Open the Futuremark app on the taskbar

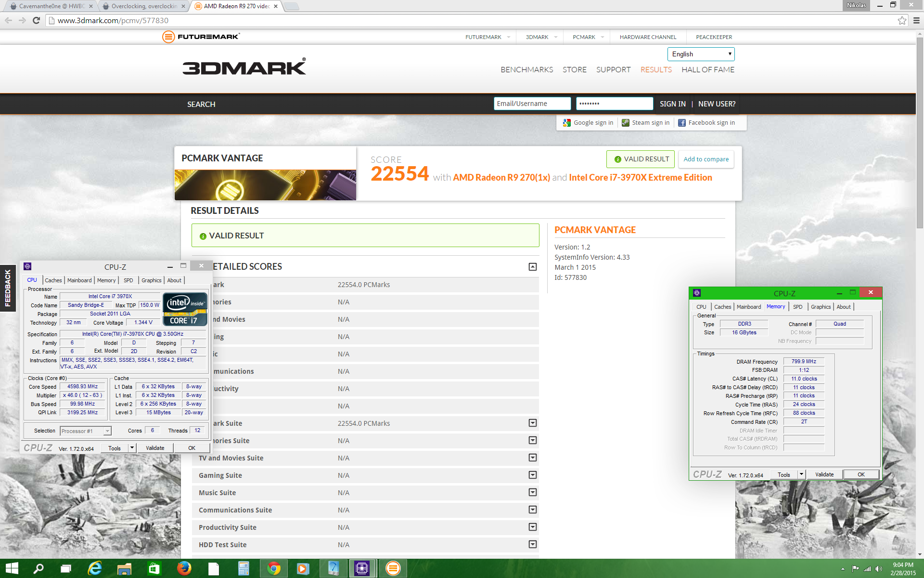click(393, 568)
